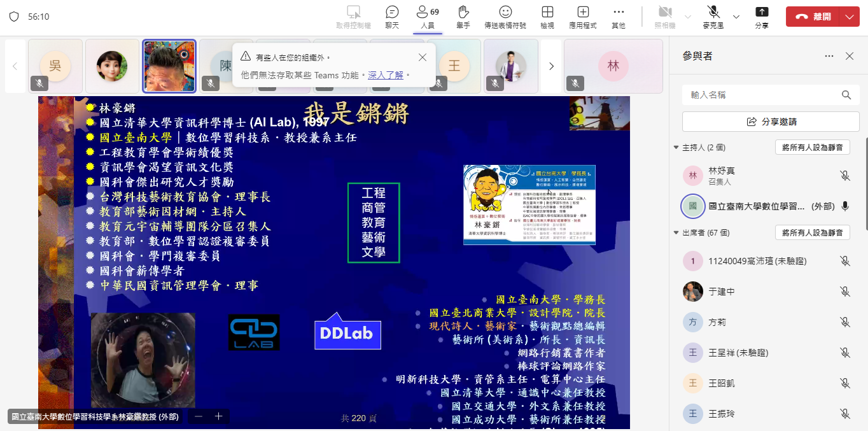Open the 檢視 view options
868x431 pixels.
pos(547,17)
